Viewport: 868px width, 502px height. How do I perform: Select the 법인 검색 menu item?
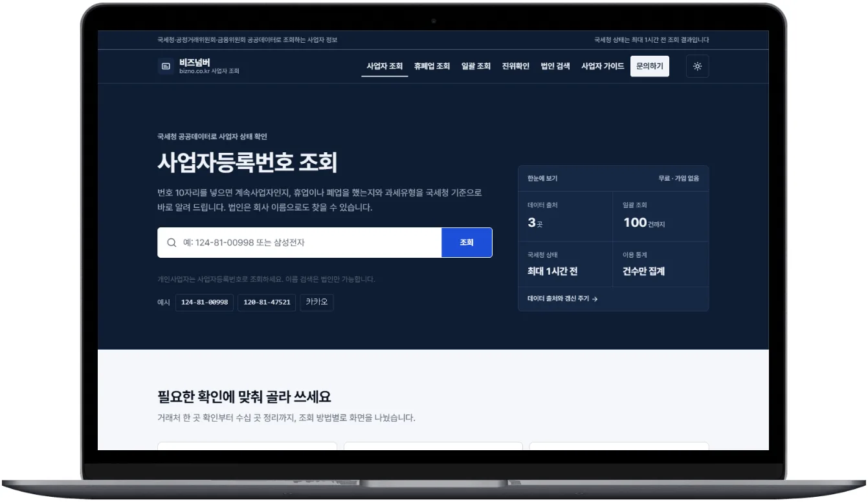coord(555,66)
